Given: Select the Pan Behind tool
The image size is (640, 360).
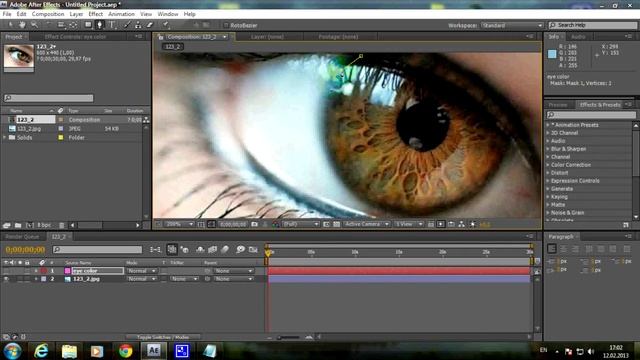Looking at the screenshot, I should [73, 25].
